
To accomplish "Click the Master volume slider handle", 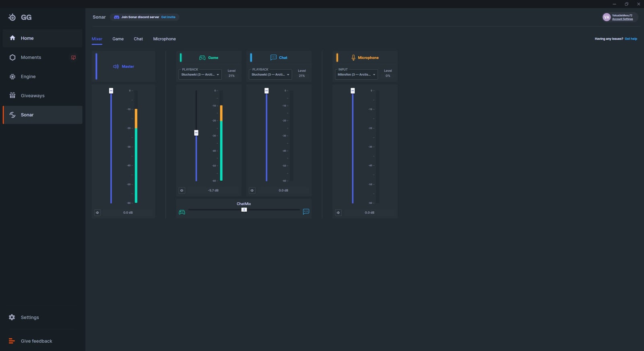I will tap(111, 91).
